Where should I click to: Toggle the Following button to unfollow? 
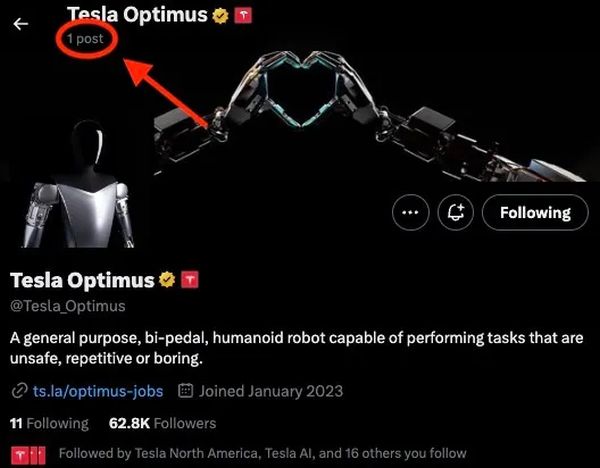coord(535,212)
